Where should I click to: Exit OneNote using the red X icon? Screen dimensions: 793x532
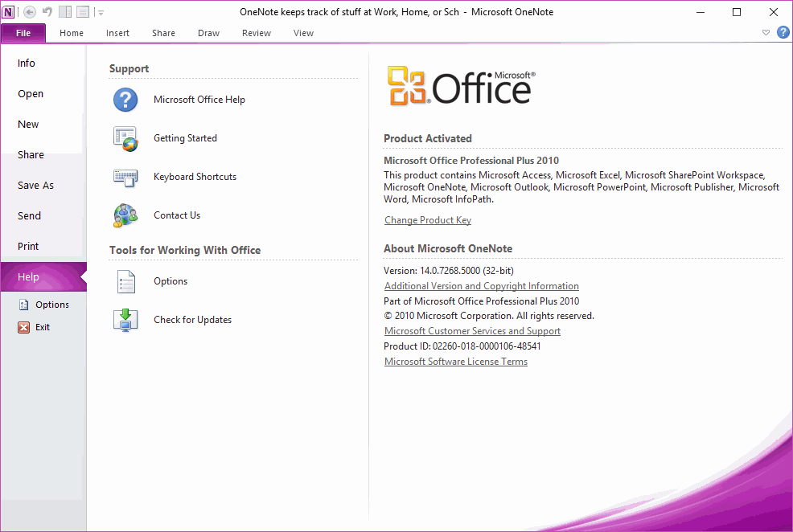[x=25, y=326]
